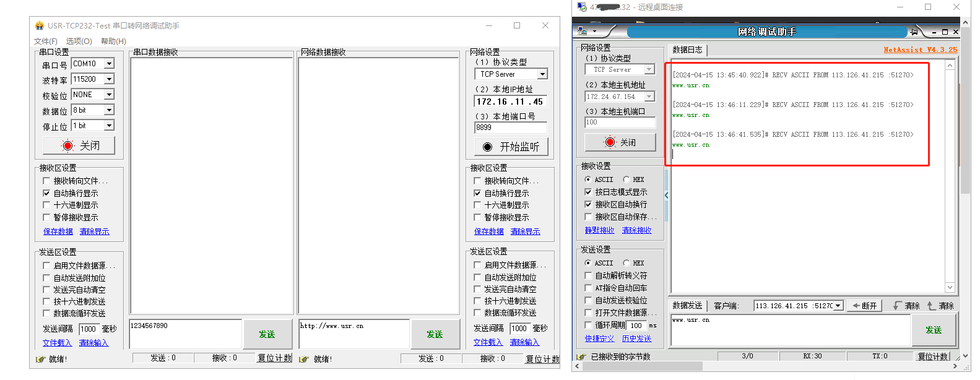Image resolution: width=980 pixels, height=380 pixels.
Task: Click NetAssist 清除接收 link
Action: pos(637,230)
